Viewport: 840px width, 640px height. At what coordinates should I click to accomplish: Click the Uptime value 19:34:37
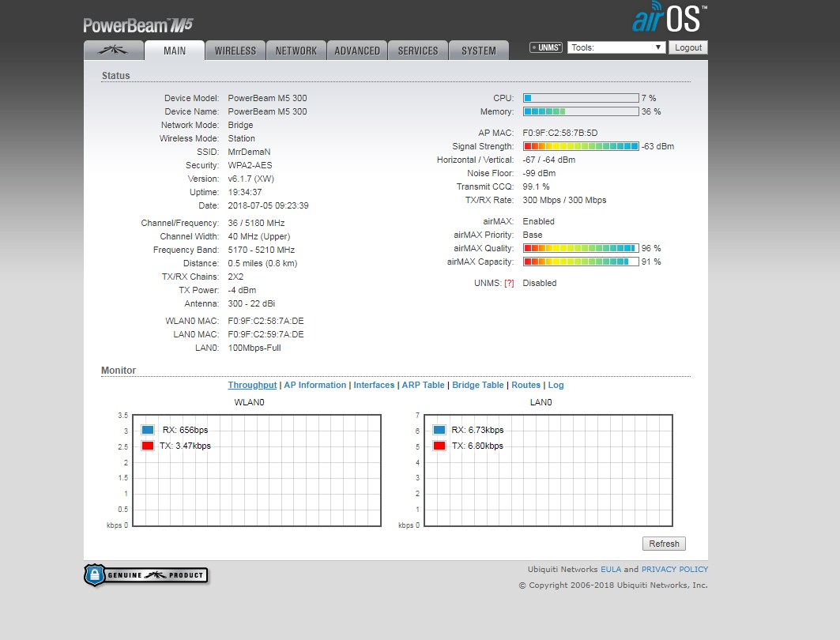245,192
